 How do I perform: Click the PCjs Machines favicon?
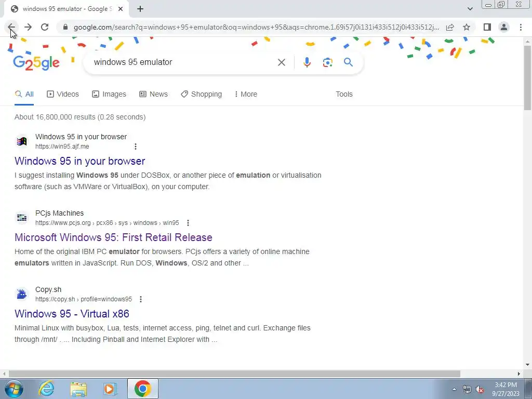coord(22,218)
